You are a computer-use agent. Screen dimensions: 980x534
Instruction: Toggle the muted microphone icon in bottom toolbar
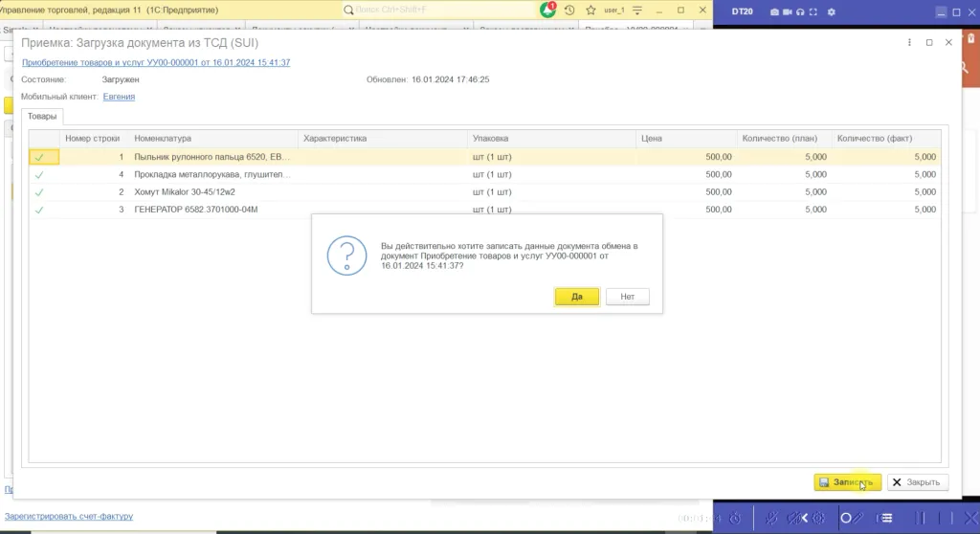[771, 518]
